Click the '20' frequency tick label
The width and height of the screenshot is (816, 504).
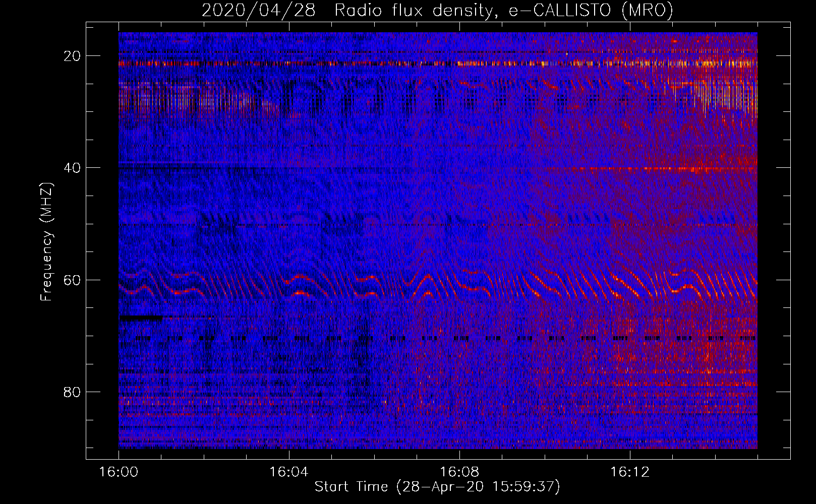(73, 56)
